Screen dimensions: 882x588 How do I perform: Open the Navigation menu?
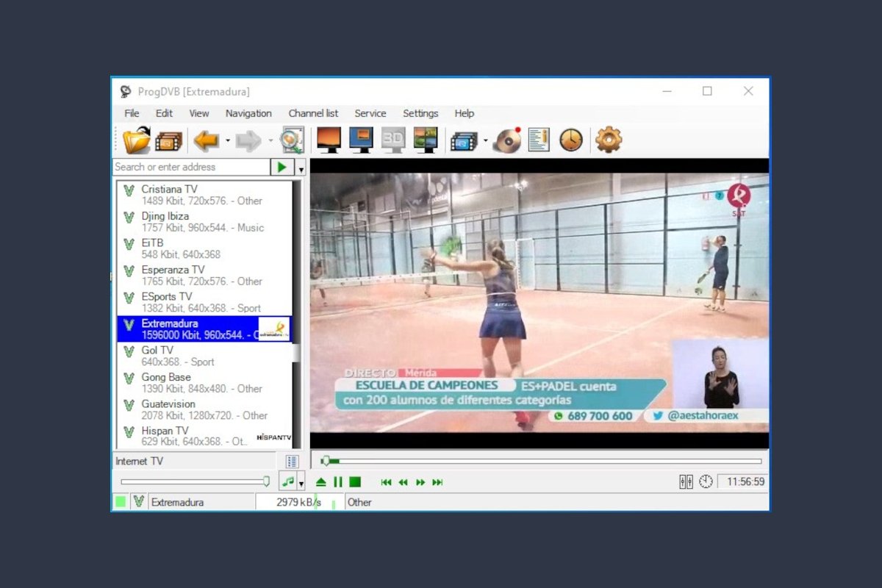248,113
